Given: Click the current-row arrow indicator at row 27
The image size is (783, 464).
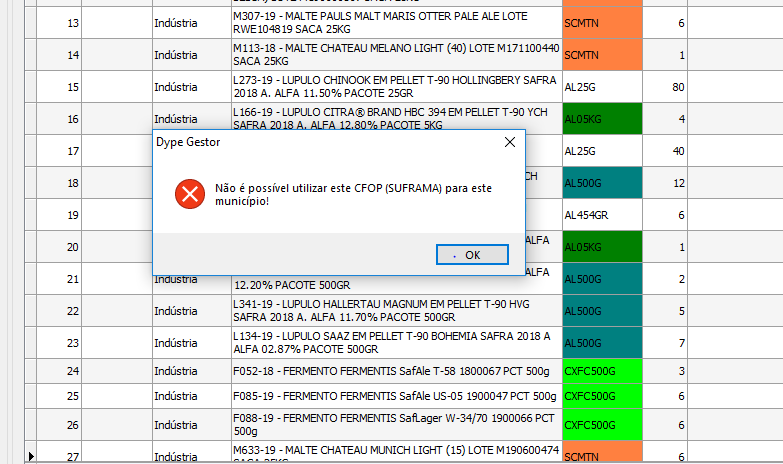Looking at the screenshot, I should (31, 456).
